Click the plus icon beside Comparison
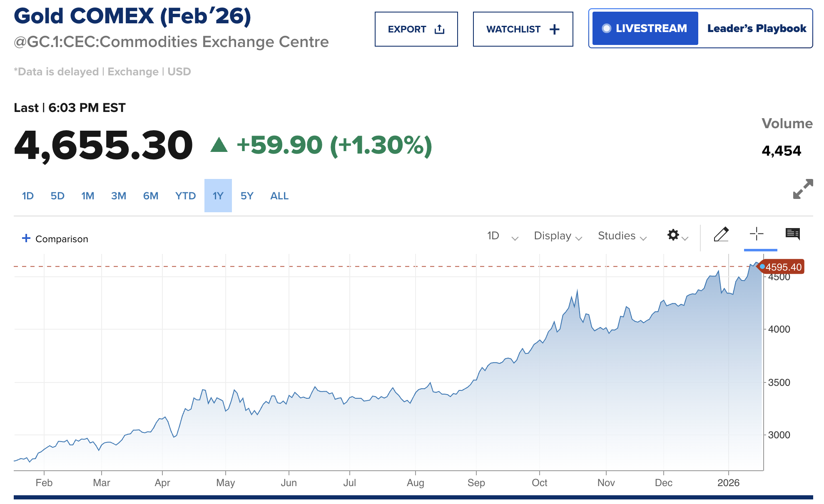Image resolution: width=824 pixels, height=504 pixels. click(26, 238)
